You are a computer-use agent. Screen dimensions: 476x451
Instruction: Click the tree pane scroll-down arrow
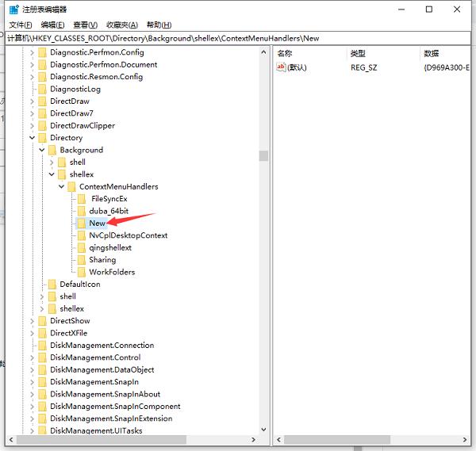[263, 430]
